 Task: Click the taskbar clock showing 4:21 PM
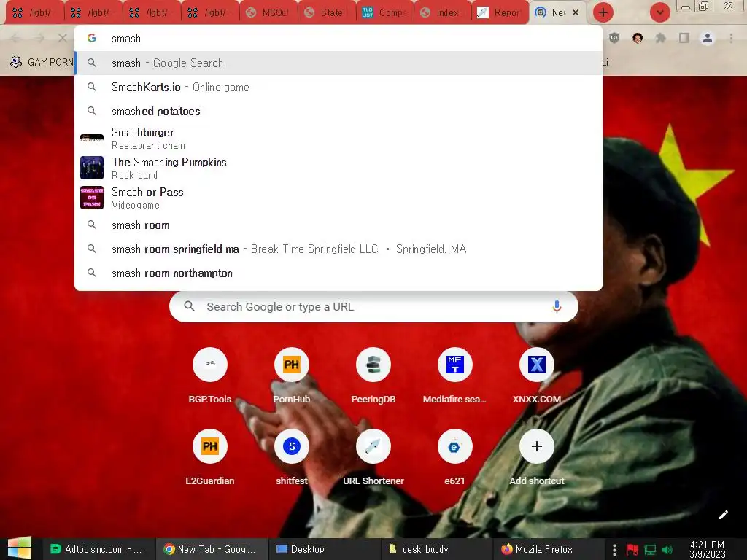(707, 550)
